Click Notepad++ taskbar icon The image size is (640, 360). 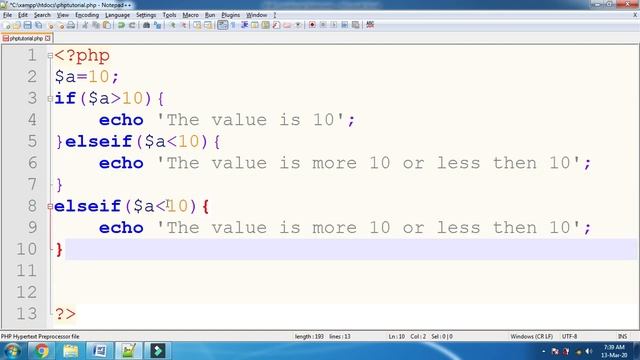coord(129,351)
